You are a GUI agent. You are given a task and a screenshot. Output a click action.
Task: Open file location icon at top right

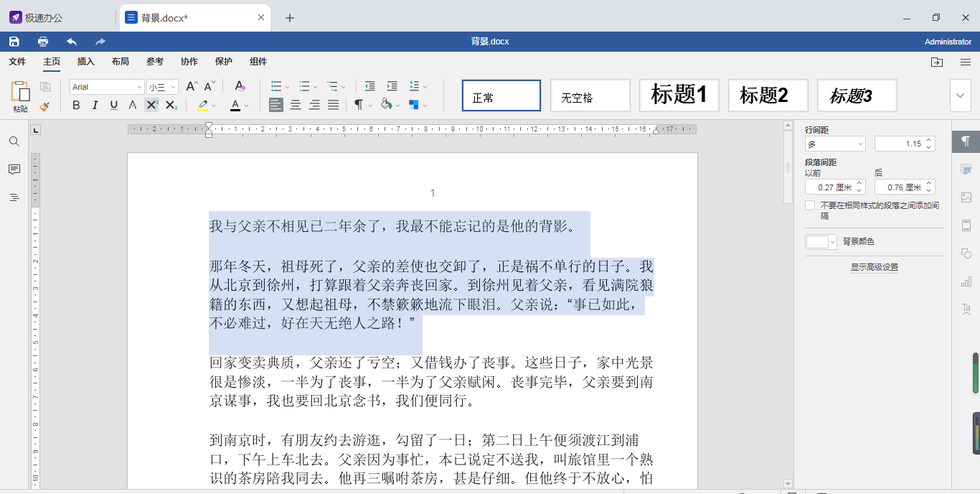coord(937,62)
